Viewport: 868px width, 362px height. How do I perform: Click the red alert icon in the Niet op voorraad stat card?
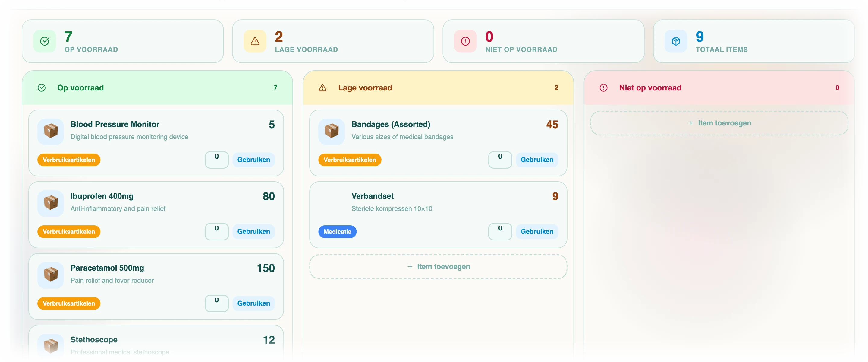point(465,41)
